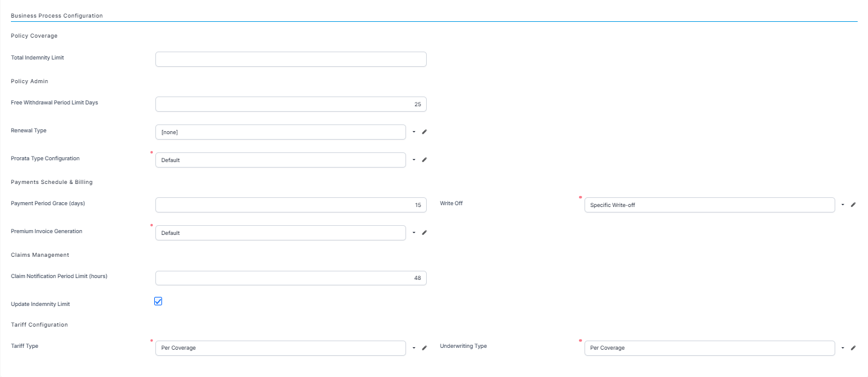This screenshot has width=868, height=377.
Task: Select the Claim Notification Period Limit field
Action: tap(291, 278)
